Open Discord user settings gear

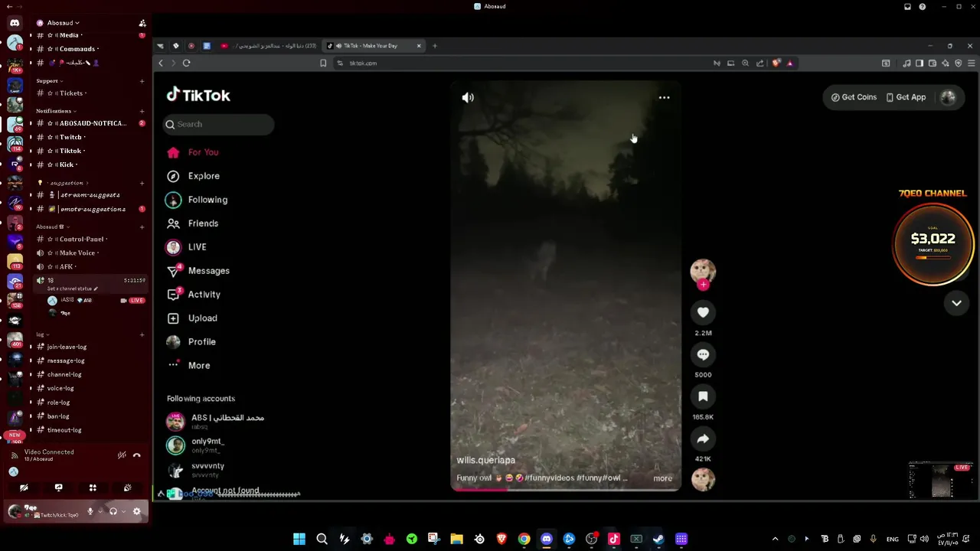click(137, 511)
